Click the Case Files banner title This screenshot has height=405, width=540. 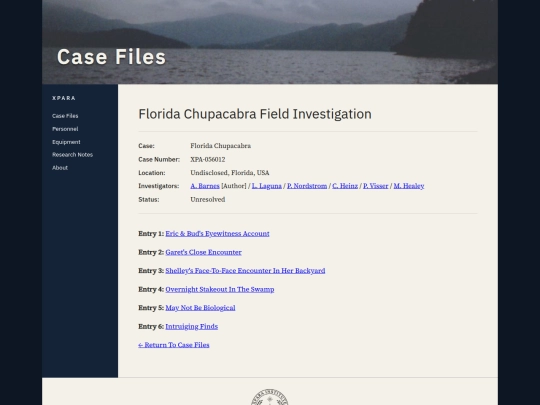click(x=111, y=57)
